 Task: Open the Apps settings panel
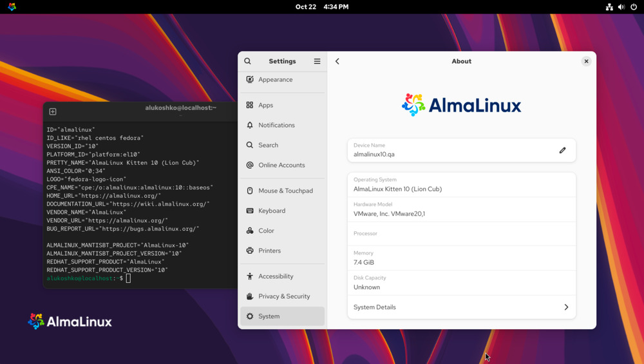coord(265,105)
